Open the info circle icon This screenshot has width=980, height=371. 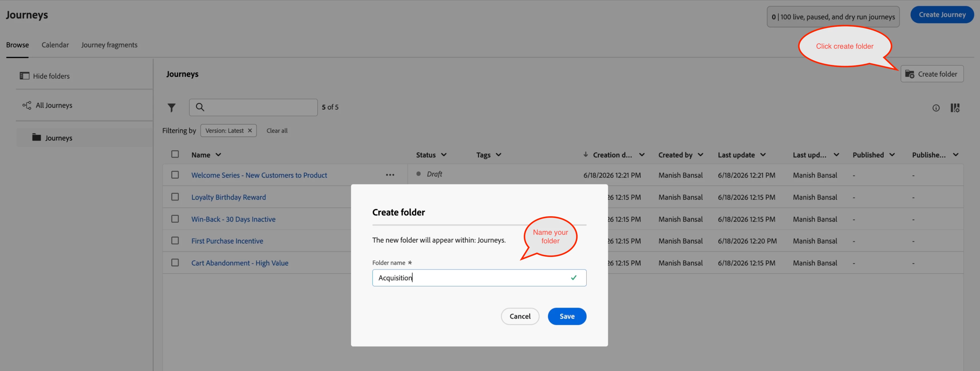(936, 108)
